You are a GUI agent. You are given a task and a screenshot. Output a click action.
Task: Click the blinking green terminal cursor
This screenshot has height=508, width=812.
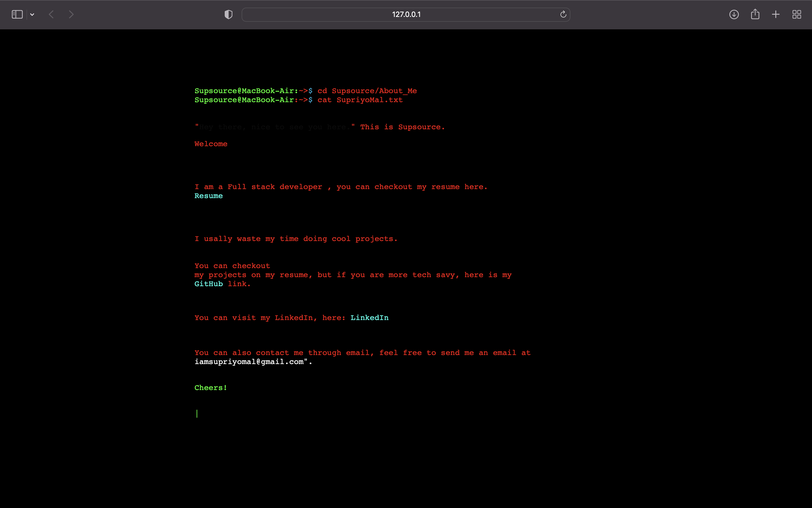point(197,413)
